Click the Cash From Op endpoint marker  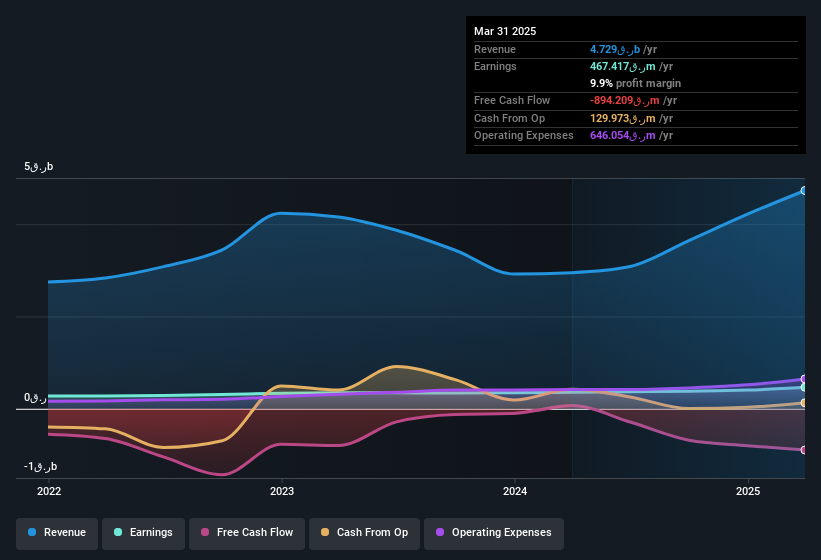point(803,402)
